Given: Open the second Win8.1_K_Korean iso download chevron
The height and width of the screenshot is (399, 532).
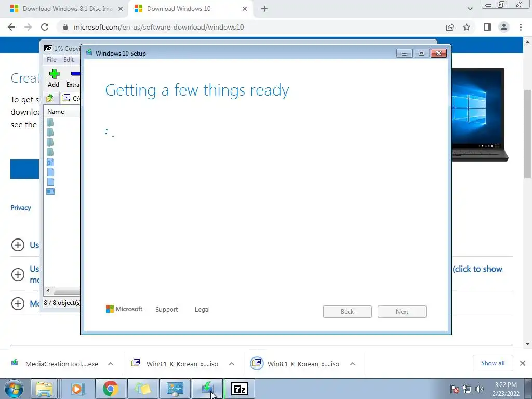Looking at the screenshot, I should click(353, 364).
